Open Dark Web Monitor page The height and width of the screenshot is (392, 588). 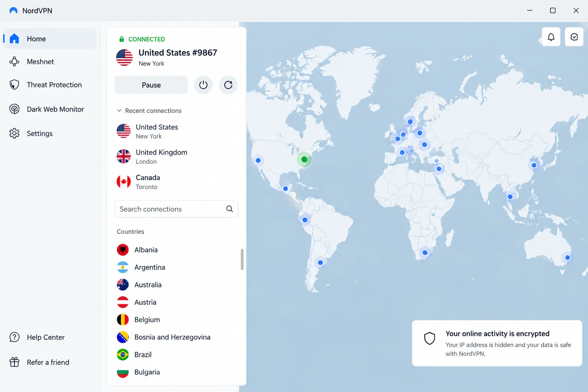coord(50,109)
